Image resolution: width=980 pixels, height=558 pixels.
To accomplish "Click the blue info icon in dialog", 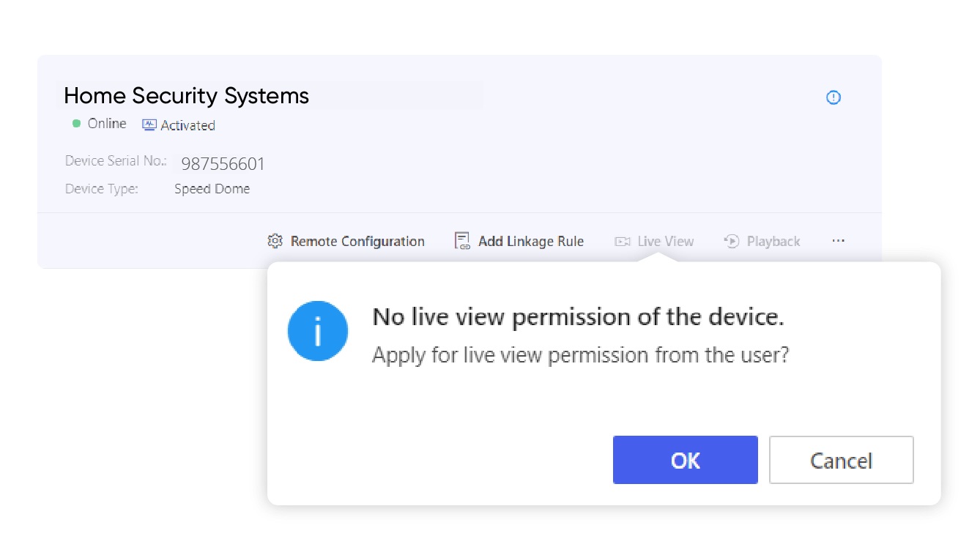I will [x=317, y=332].
